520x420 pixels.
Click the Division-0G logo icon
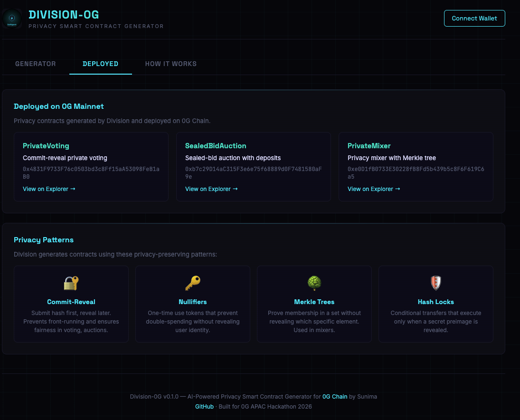[x=12, y=19]
